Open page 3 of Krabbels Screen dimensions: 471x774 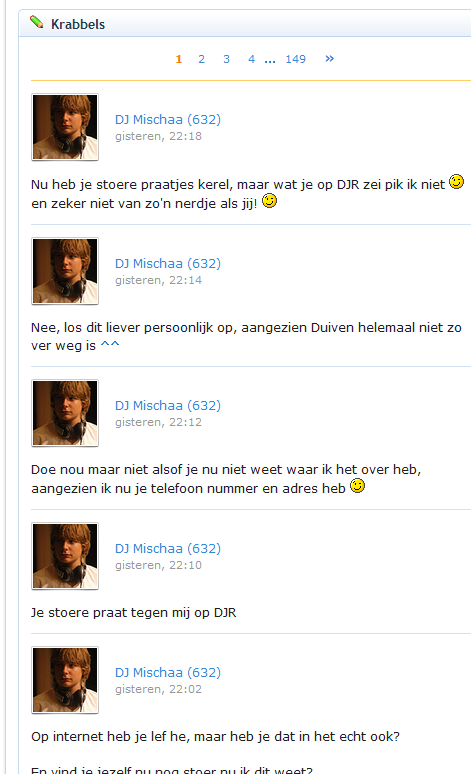tap(226, 59)
